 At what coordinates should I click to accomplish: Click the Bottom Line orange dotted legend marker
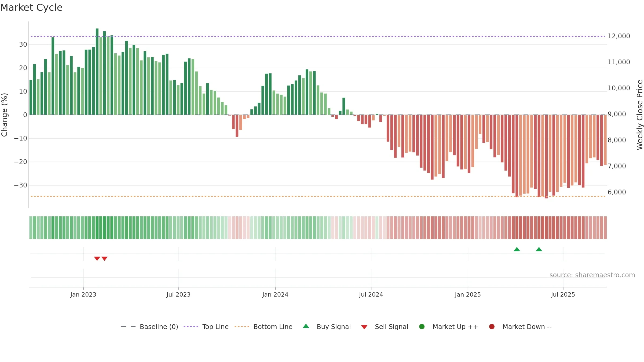pyautogui.click(x=242, y=327)
